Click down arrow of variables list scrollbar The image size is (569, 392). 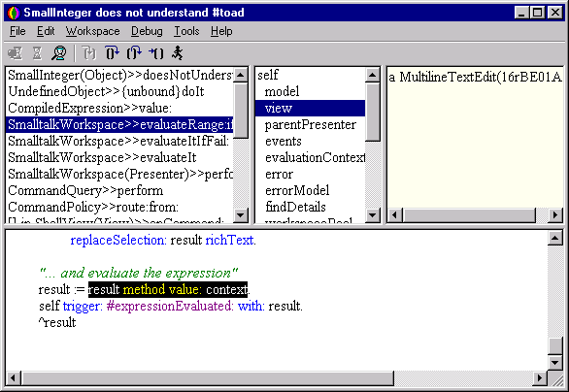pyautogui.click(x=372, y=214)
